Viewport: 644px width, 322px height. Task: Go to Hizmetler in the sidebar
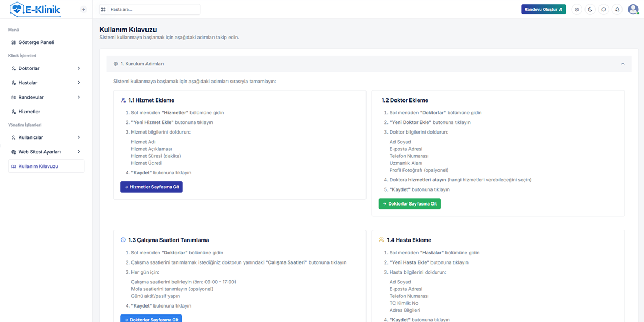(29, 112)
